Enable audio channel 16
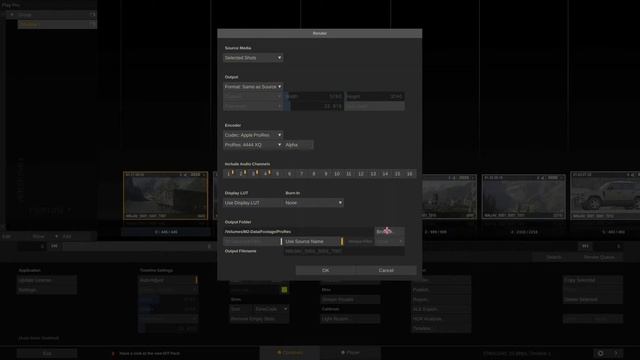The image size is (640, 360). tap(409, 174)
